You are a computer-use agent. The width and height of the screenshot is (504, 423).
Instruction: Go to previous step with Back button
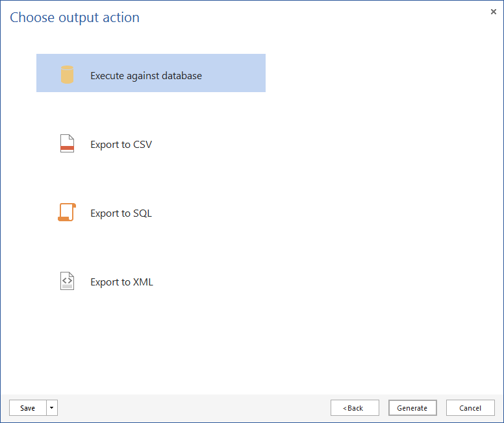[355, 408]
